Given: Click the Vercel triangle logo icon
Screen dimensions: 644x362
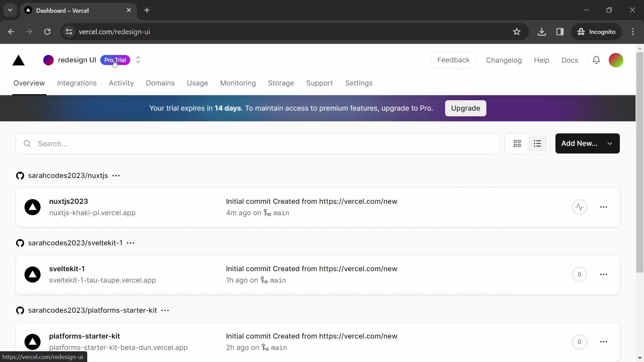Looking at the screenshot, I should 18,60.
